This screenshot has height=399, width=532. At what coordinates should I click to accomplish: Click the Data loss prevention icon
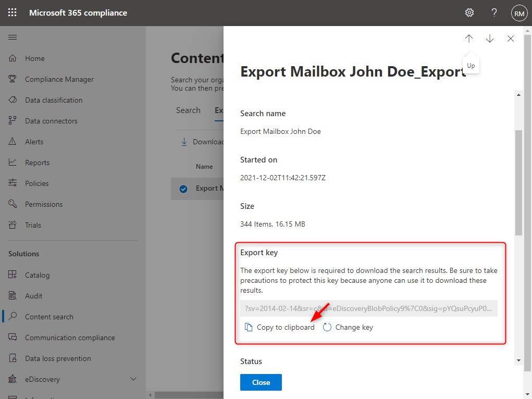coord(13,358)
